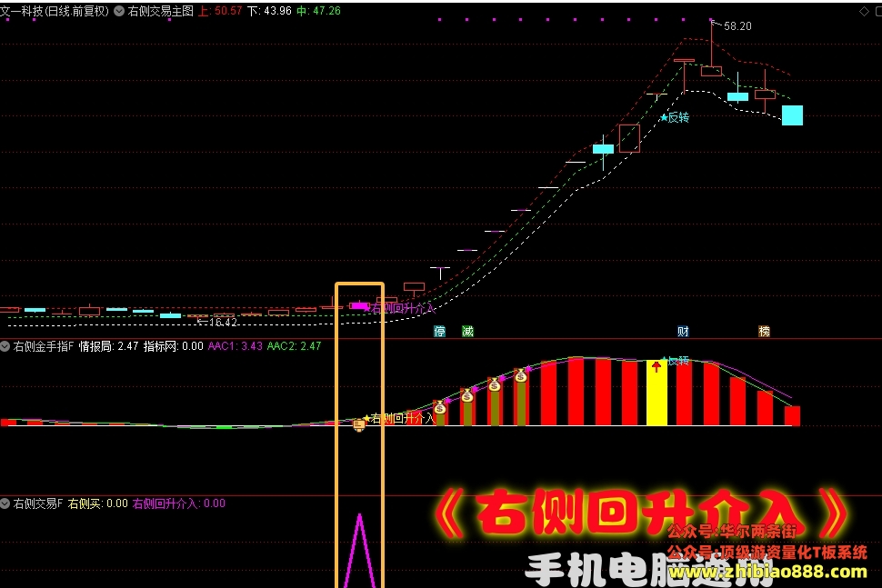Screen dimensions: 882x588
Task: Select the magenta AAC1: 3.43 readout
Action: [x=236, y=346]
